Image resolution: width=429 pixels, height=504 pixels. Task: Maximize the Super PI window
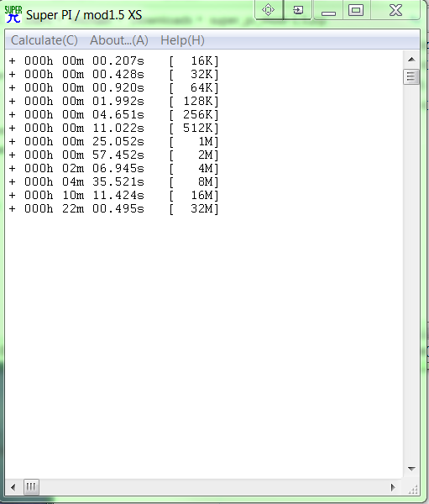[356, 10]
